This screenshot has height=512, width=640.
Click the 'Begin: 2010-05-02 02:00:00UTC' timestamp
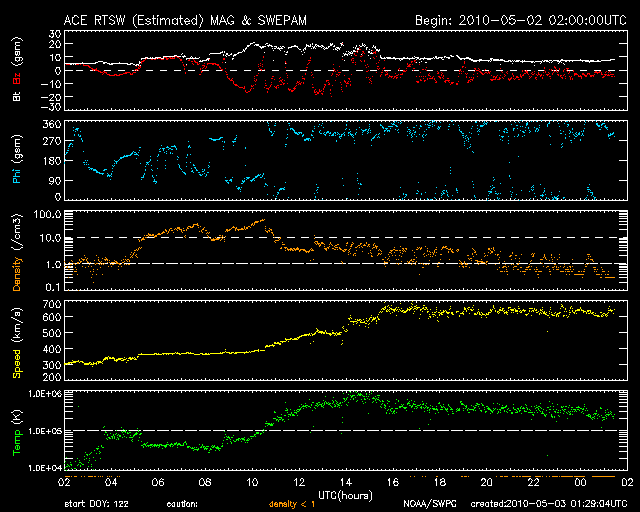[521, 20]
